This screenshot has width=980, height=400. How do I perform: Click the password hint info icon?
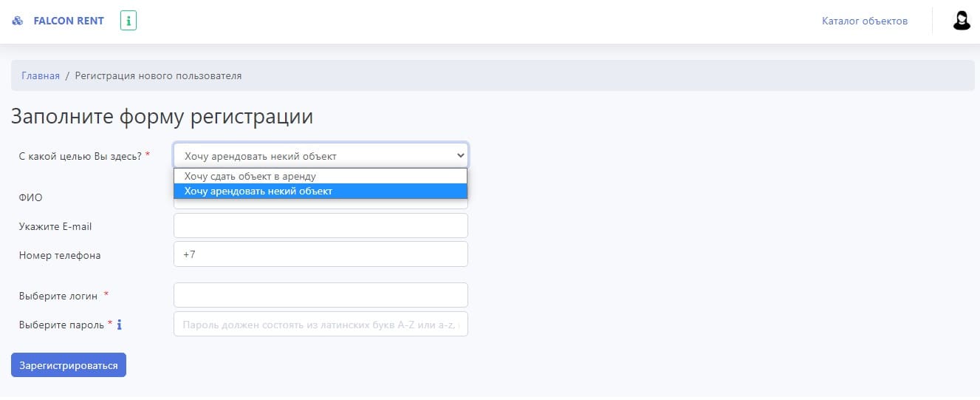(x=120, y=324)
